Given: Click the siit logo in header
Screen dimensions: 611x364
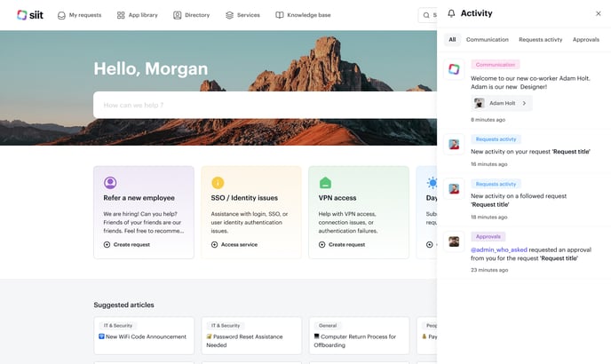Looking at the screenshot, I should 29,15.
